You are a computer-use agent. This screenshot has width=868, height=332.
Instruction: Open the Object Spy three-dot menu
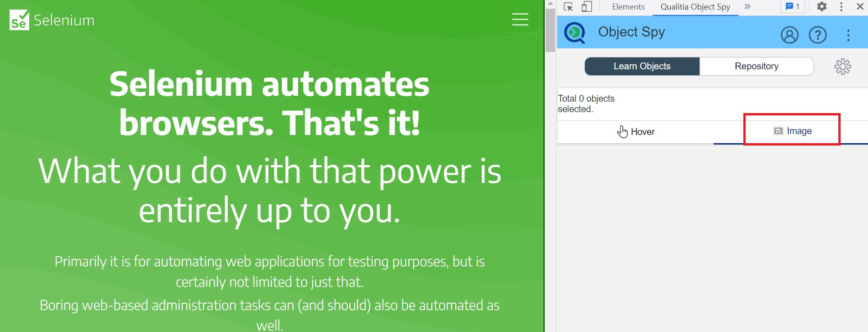[848, 35]
